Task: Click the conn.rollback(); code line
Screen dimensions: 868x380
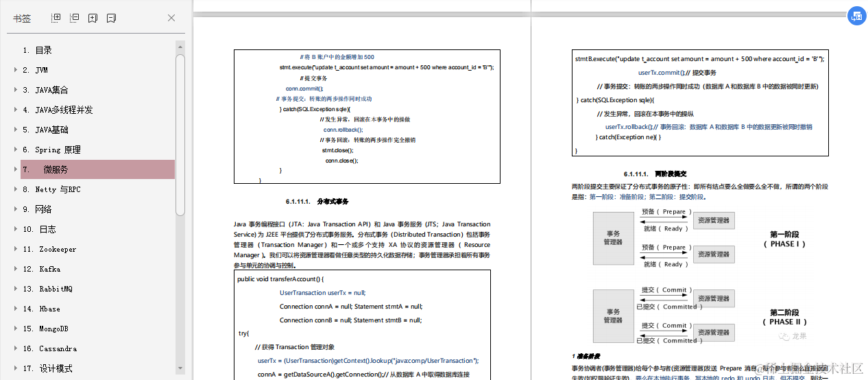Action: click(x=343, y=130)
